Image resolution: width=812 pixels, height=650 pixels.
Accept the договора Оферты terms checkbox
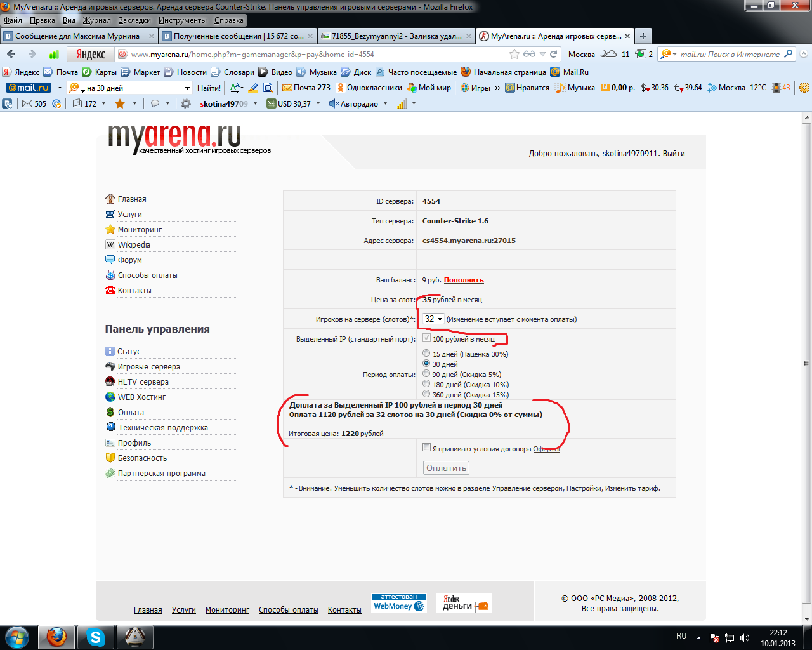(x=426, y=448)
